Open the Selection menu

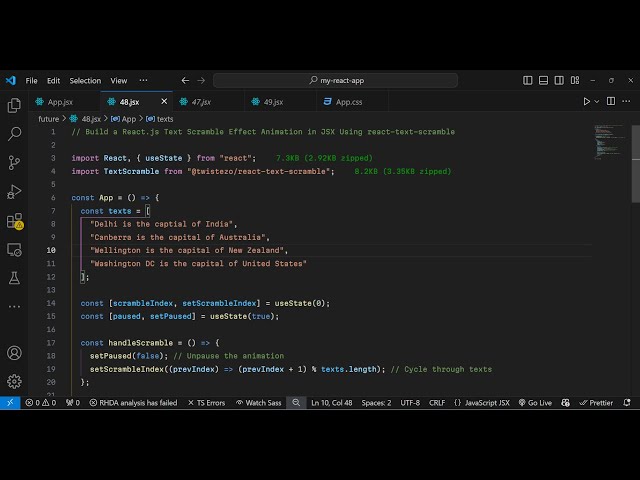(85, 80)
